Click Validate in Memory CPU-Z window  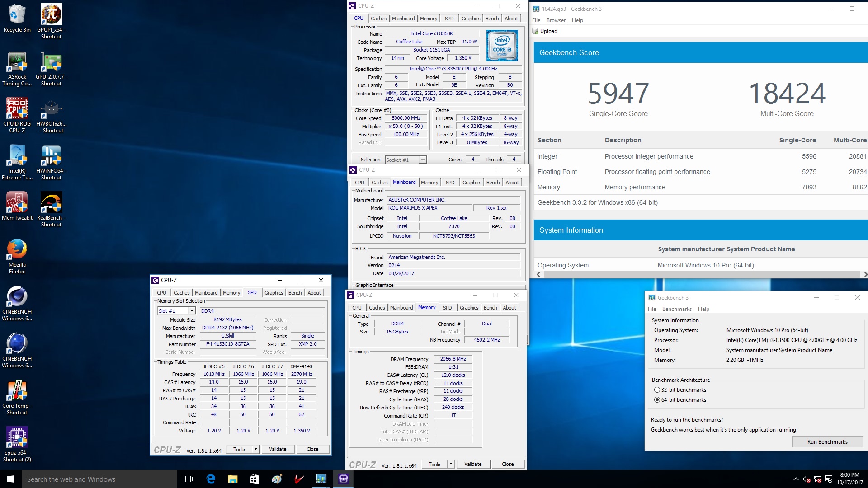point(473,464)
